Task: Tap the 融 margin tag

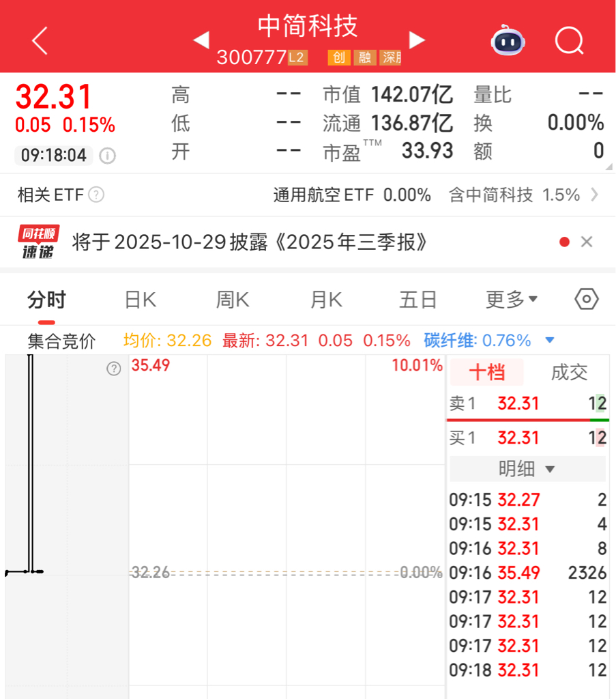Action: 365,57
